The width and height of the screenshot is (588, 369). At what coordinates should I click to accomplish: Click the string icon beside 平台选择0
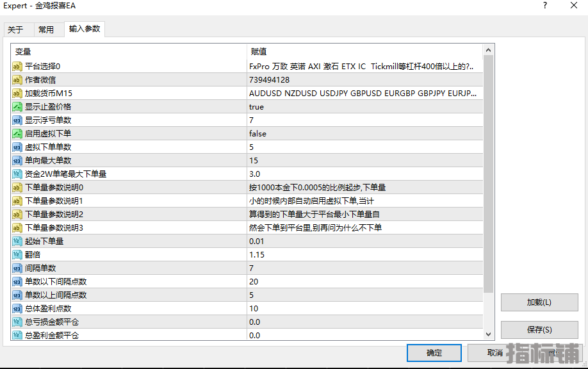tap(17, 67)
